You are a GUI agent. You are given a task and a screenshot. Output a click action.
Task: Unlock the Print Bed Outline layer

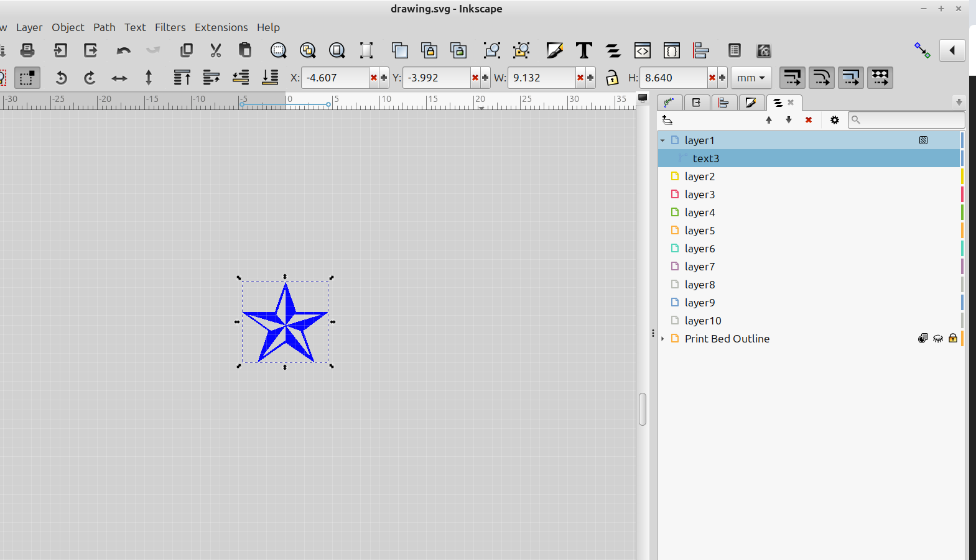(x=952, y=339)
